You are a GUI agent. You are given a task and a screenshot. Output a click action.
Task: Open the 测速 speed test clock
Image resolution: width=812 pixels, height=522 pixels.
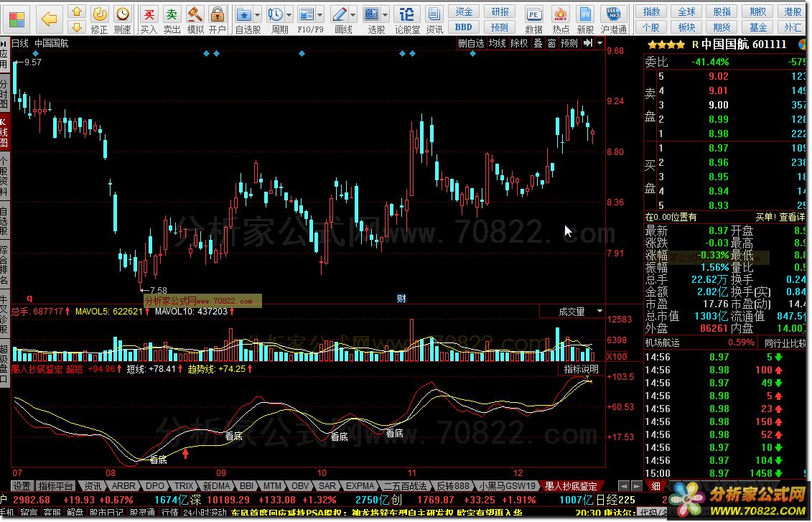coord(122,20)
